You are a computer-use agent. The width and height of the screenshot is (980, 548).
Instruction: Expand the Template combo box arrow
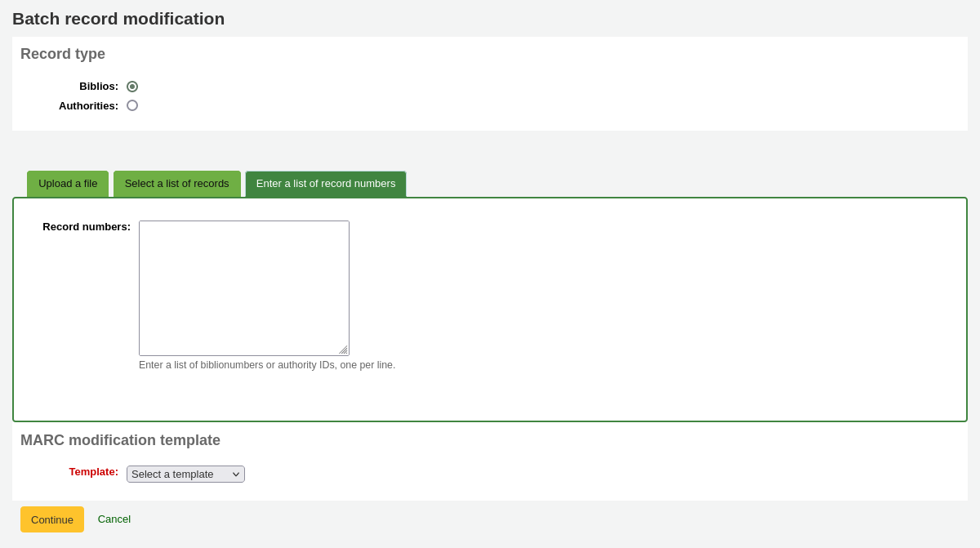tap(236, 474)
